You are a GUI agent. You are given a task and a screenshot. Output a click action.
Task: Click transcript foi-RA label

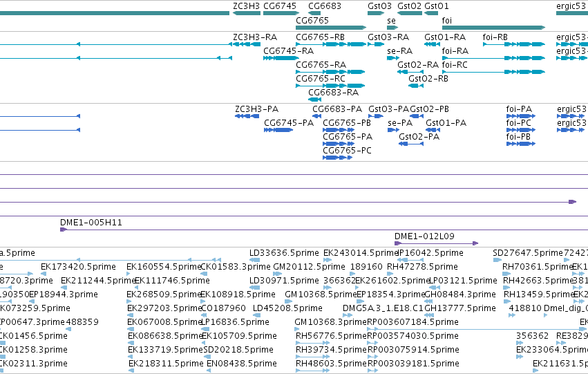tap(455, 51)
